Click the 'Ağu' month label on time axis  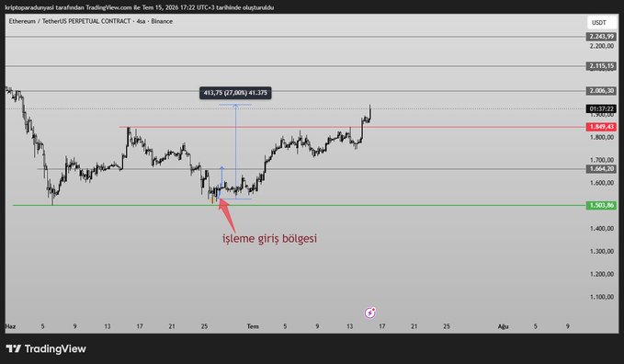(x=503, y=326)
